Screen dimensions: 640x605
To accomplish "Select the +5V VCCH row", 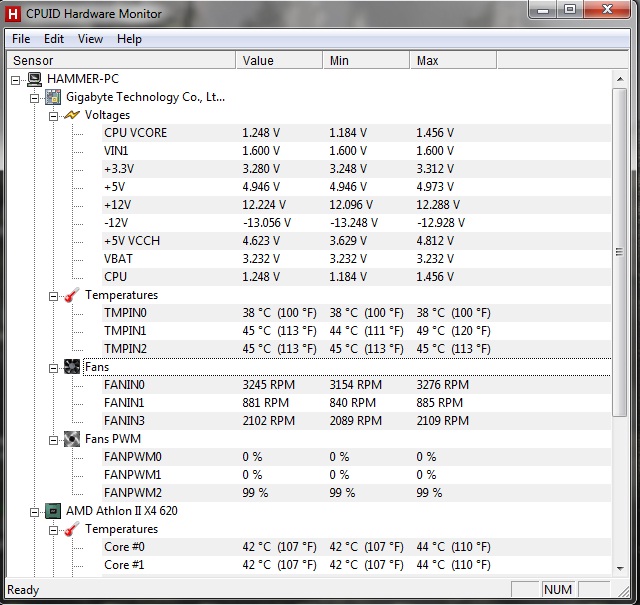I will coord(356,241).
